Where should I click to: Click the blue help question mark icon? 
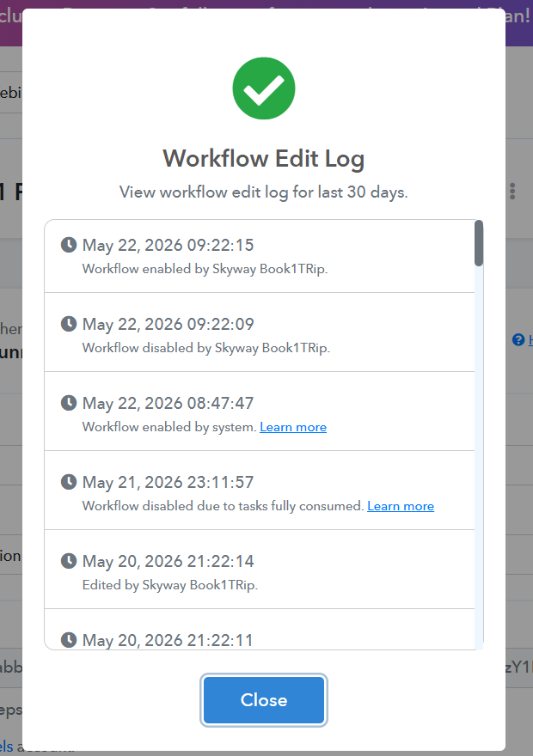(x=518, y=340)
